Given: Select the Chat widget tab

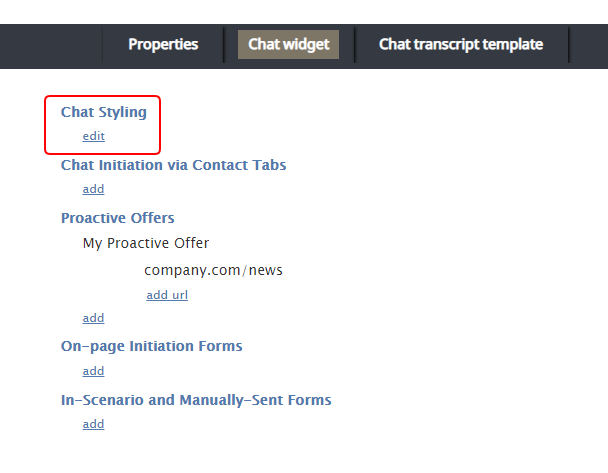Looking at the screenshot, I should [x=288, y=45].
